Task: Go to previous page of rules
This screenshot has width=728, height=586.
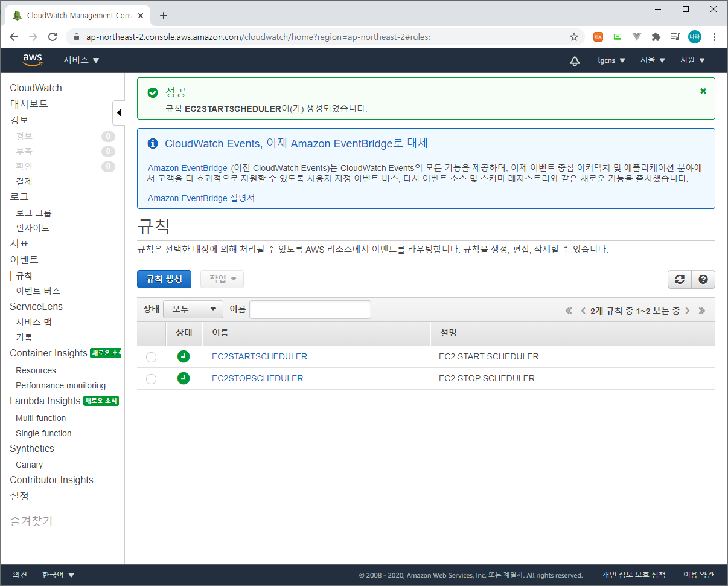Action: pos(583,311)
